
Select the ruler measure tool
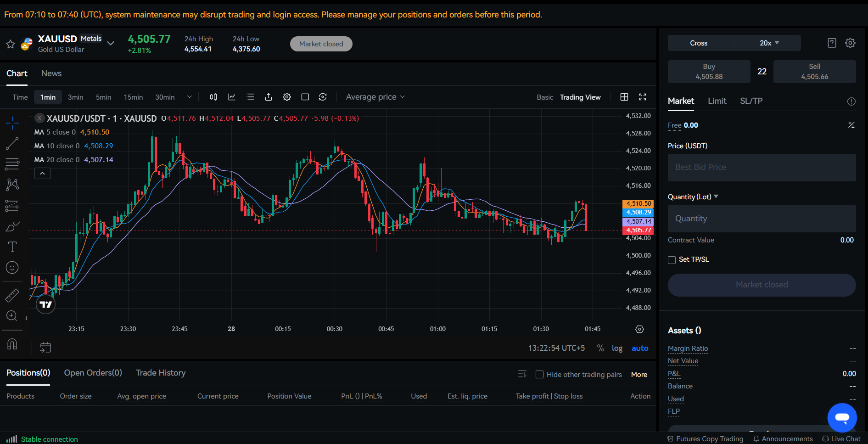(x=12, y=295)
